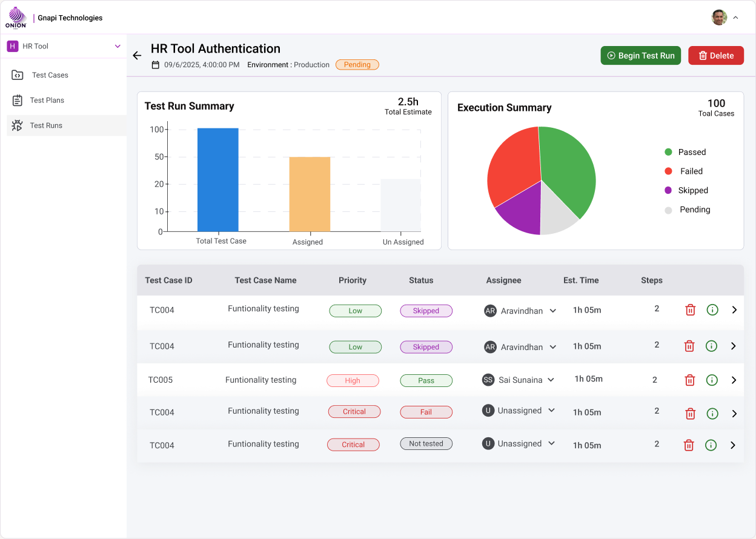Click the U avatar in the Not tested row
The height and width of the screenshot is (539, 756).
[488, 444]
